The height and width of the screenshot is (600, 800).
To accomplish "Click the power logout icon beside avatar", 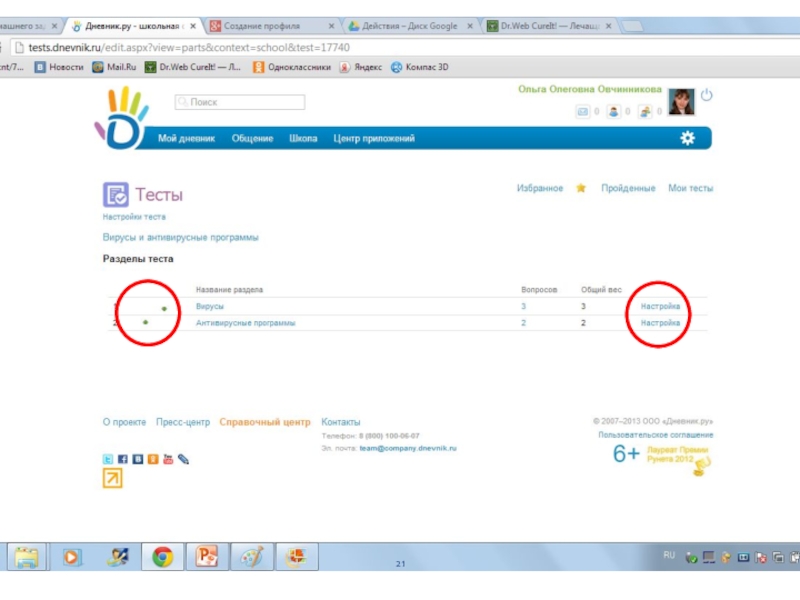I will (x=706, y=95).
